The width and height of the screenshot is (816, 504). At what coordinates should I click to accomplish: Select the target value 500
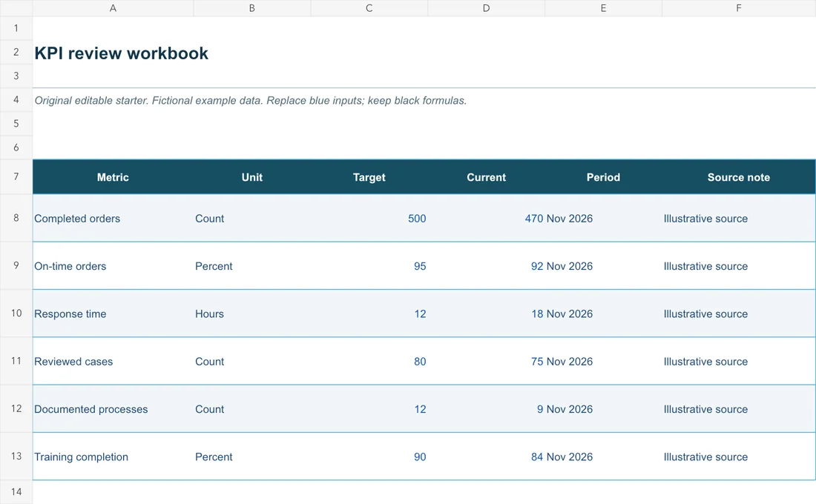point(369,219)
